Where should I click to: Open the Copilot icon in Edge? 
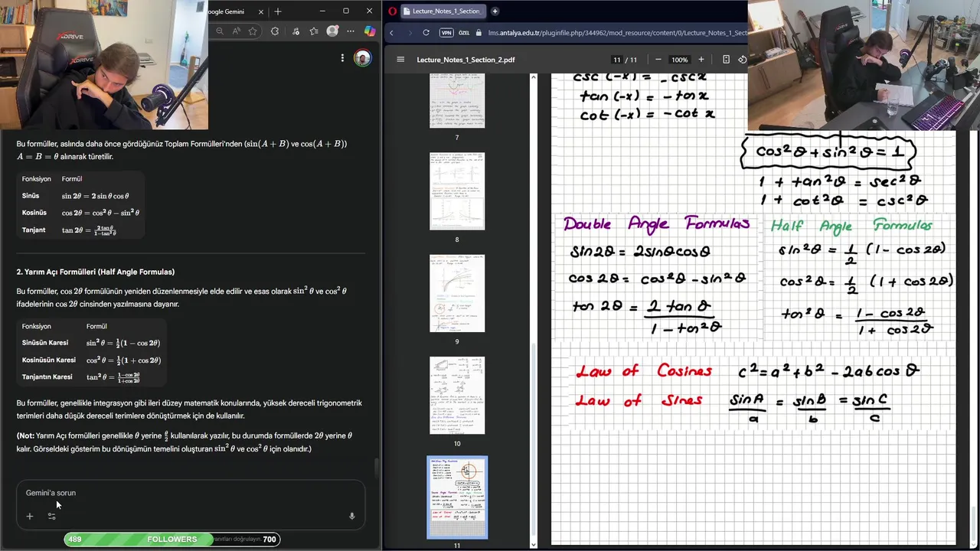[x=370, y=31]
